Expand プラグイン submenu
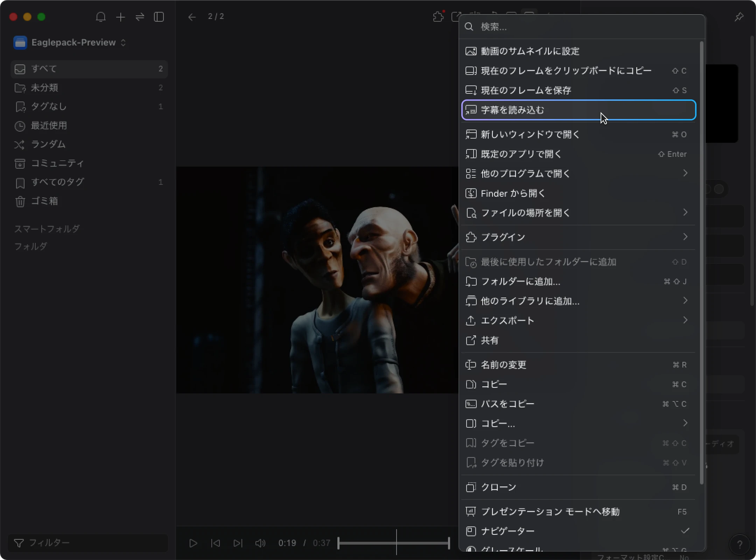Viewport: 756px width, 560px height. coord(579,237)
